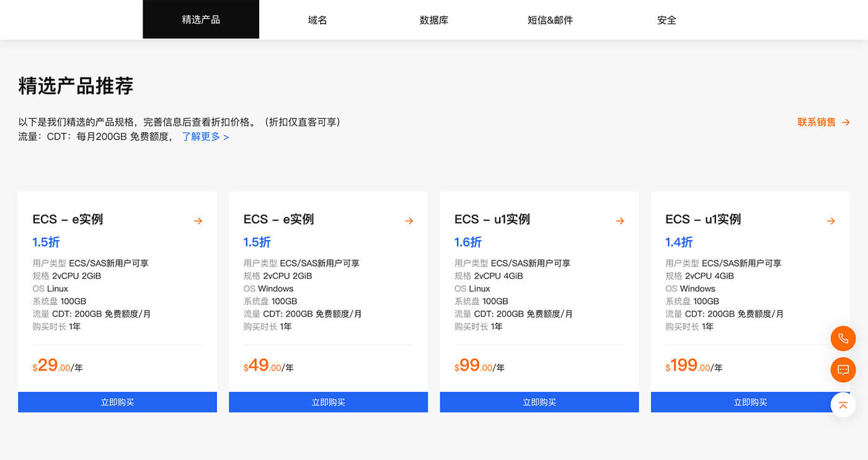Image resolution: width=868 pixels, height=460 pixels.
Task: Click the $99.00/年 price
Action: click(479, 366)
